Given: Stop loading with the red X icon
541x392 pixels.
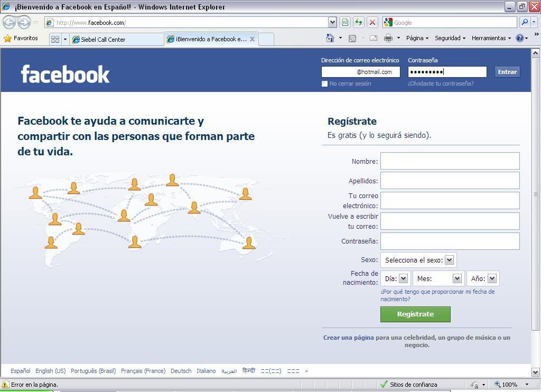Looking at the screenshot, I should pos(372,23).
